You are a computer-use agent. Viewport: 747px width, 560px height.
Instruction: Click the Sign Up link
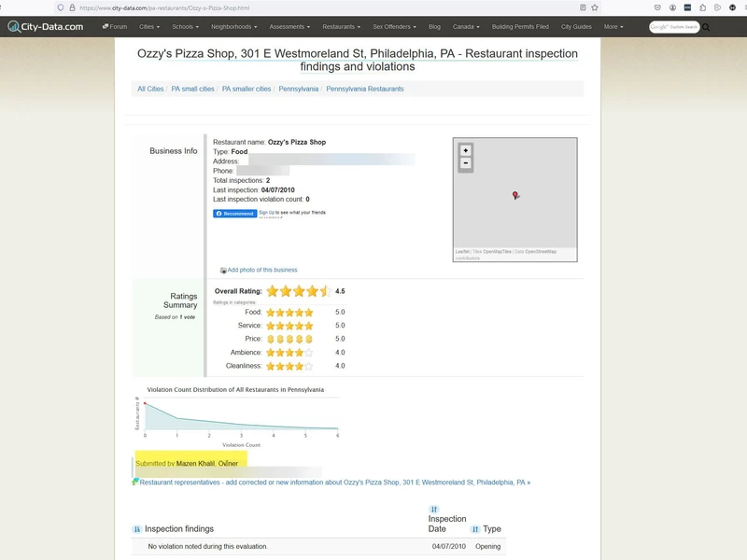coord(266,213)
